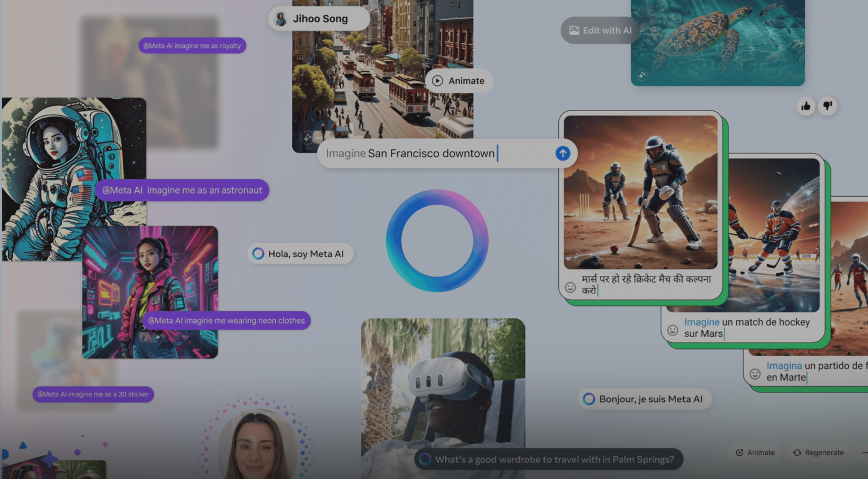868x479 pixels.
Task: Click the Hindi cricket prompt text
Action: coord(646,284)
